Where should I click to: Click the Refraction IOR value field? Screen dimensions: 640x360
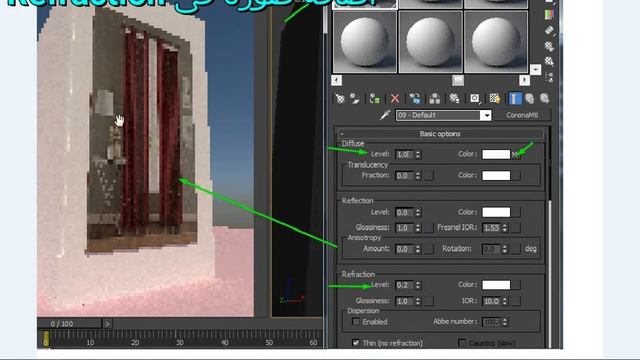[492, 301]
